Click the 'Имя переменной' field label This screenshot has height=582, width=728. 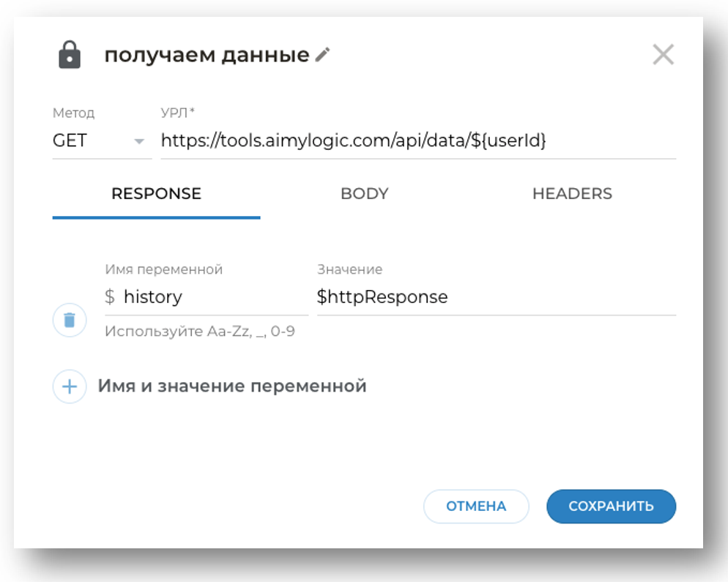point(163,269)
